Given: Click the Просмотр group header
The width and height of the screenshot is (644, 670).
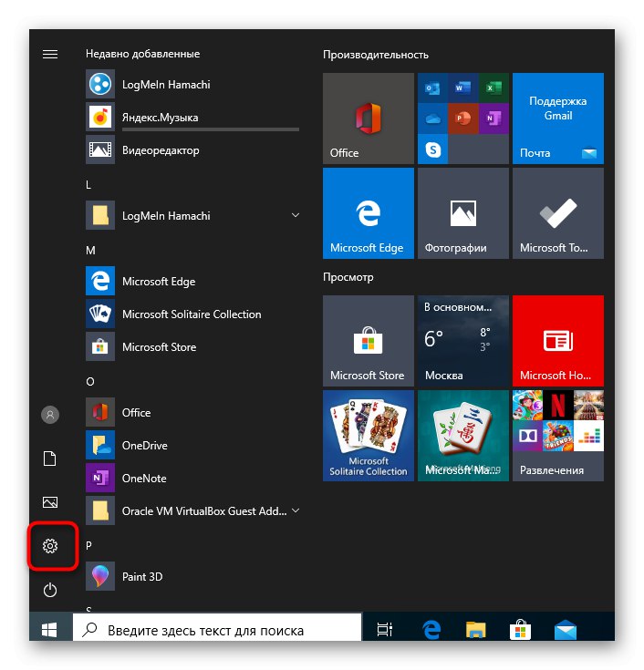Looking at the screenshot, I should coord(348,277).
